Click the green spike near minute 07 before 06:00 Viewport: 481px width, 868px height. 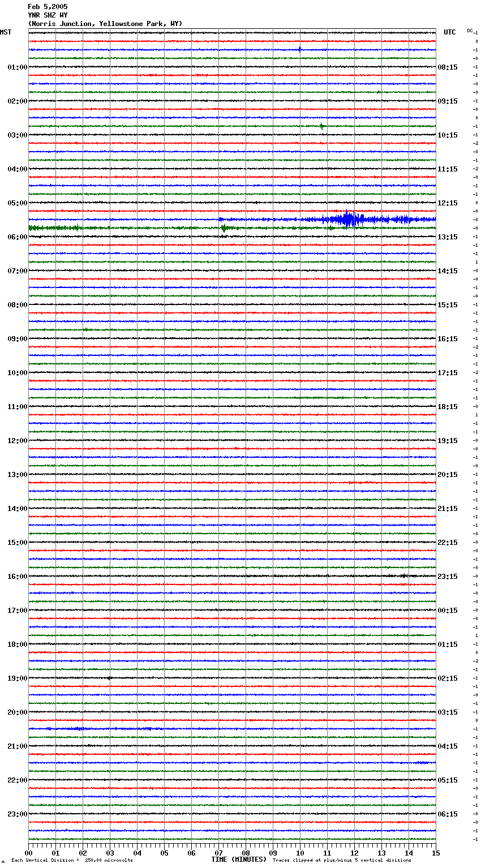[x=224, y=228]
